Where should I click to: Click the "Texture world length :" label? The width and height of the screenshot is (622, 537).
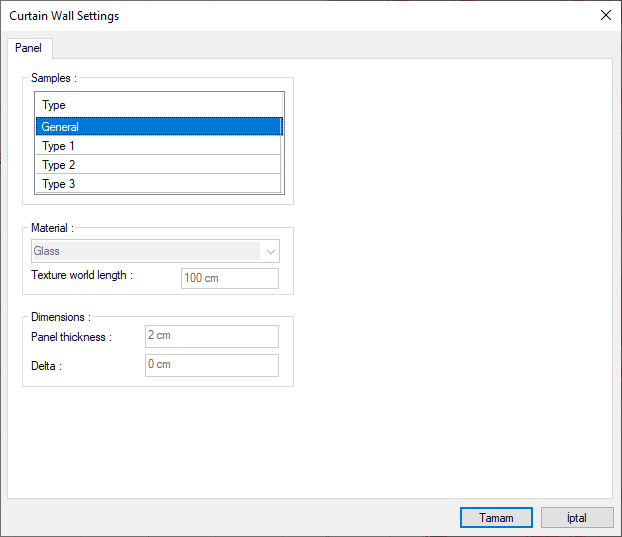coord(82,276)
